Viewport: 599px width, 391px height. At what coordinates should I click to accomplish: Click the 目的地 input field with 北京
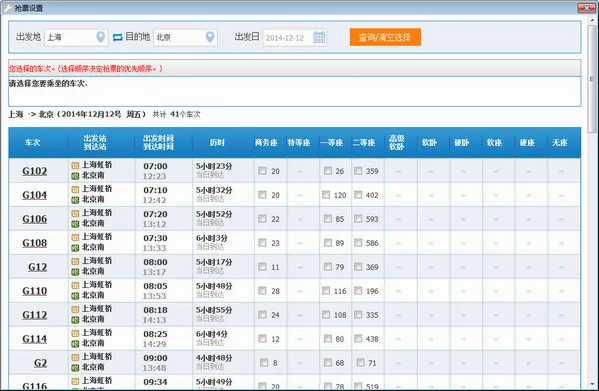(185, 37)
